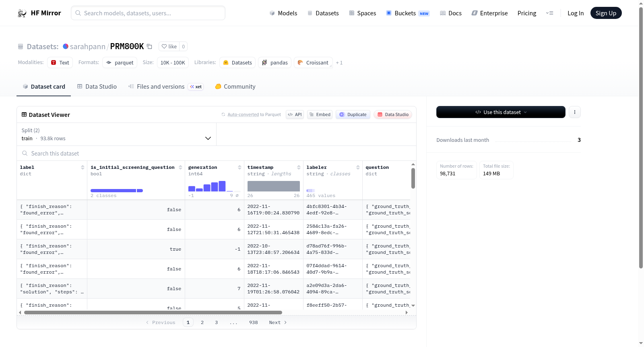Expand the Split train dropdown

(117, 134)
